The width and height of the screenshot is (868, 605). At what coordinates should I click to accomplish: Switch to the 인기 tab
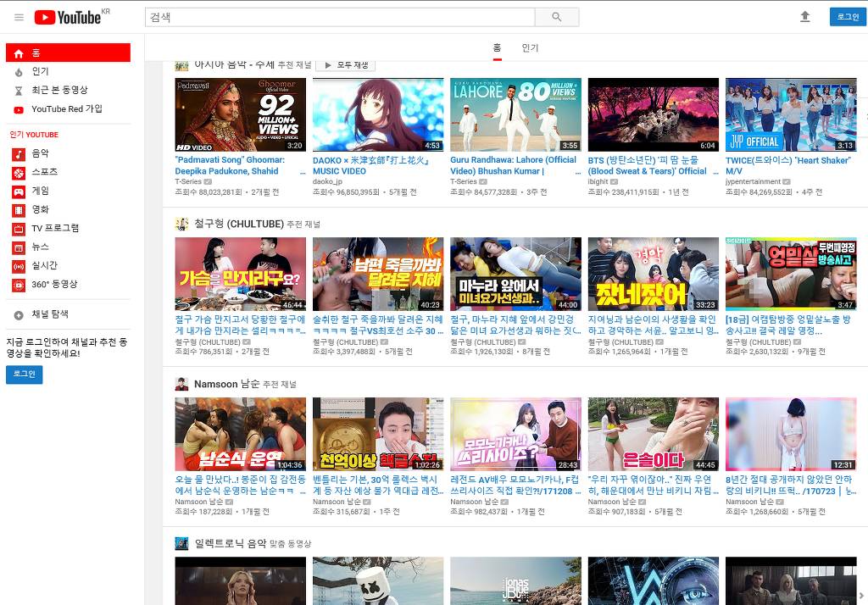pos(530,48)
